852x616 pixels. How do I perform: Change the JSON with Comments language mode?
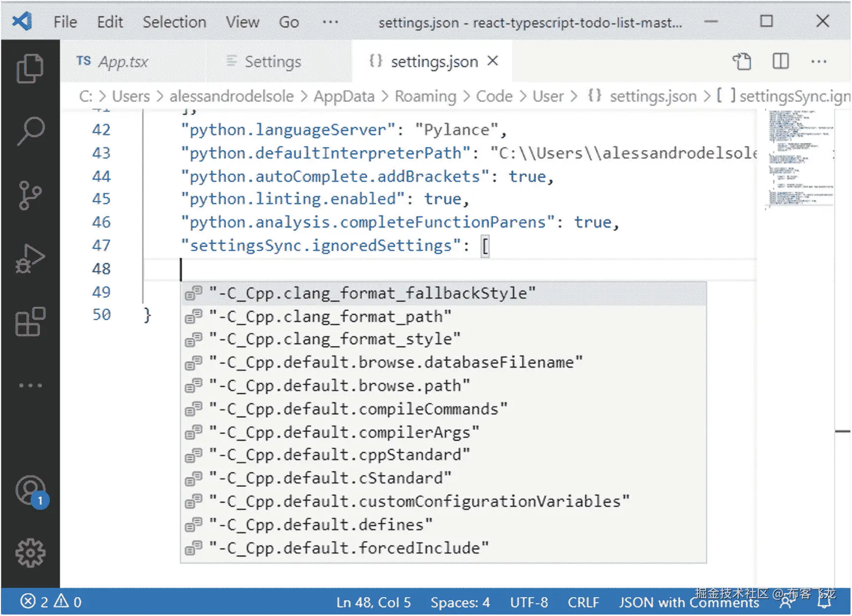690,602
